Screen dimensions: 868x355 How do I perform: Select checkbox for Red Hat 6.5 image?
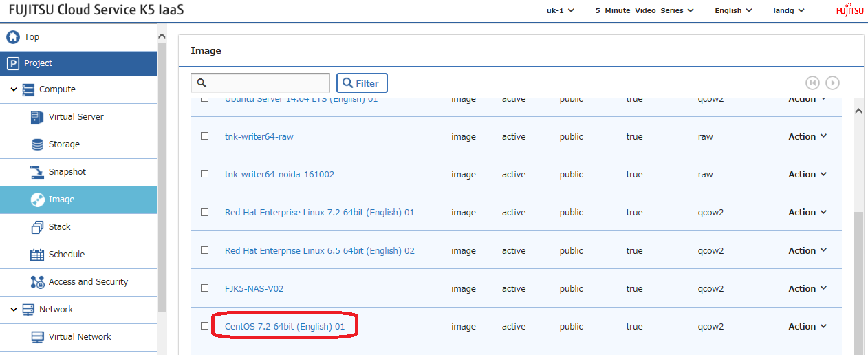[x=204, y=250]
